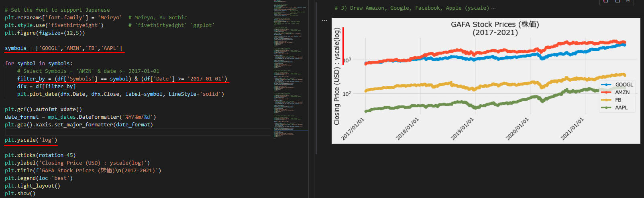Image resolution: width=644 pixels, height=198 pixels.
Task: Expand the collapsed cell code ellipsis after '(yscale)'
Action: 493,8
